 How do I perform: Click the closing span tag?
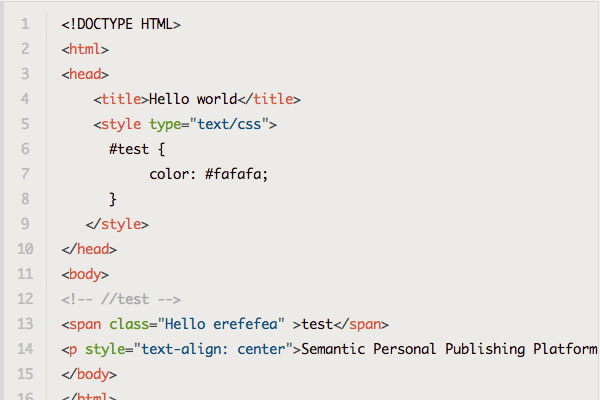point(360,324)
